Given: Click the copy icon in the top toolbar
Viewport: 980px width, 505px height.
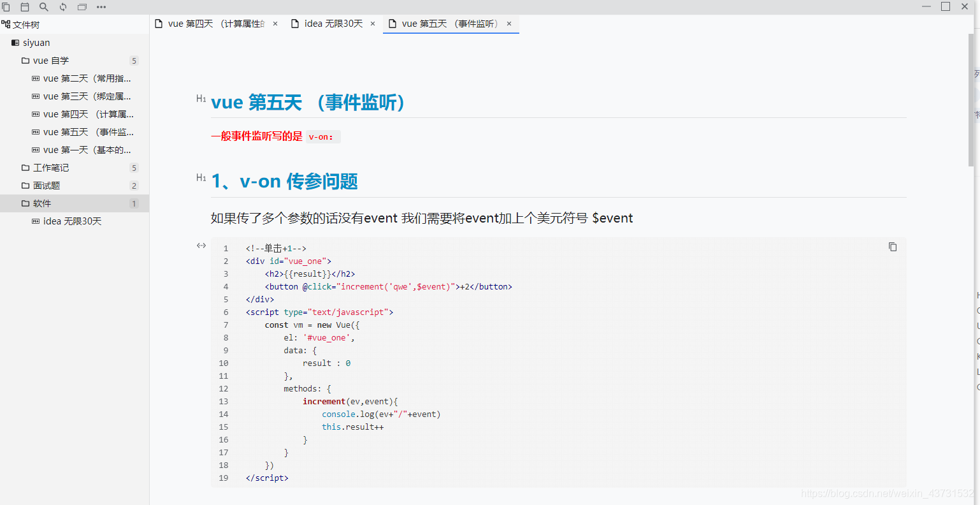Looking at the screenshot, I should tap(6, 7).
